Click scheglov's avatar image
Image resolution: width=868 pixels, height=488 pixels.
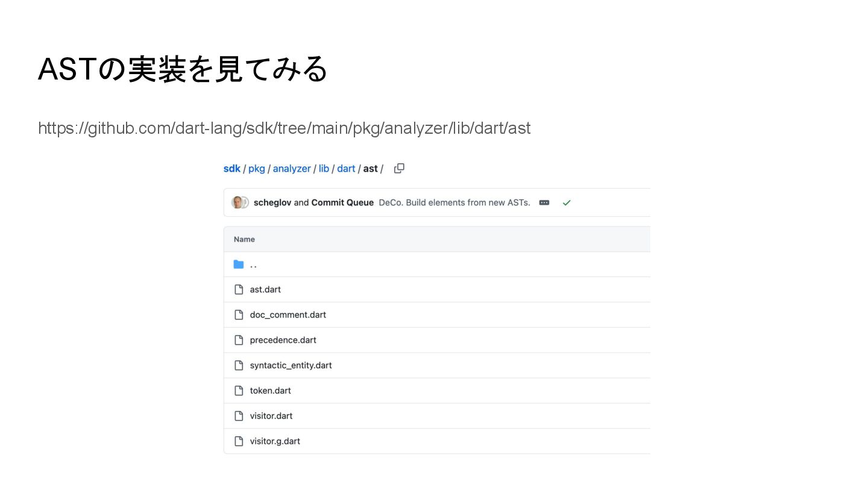coord(238,202)
